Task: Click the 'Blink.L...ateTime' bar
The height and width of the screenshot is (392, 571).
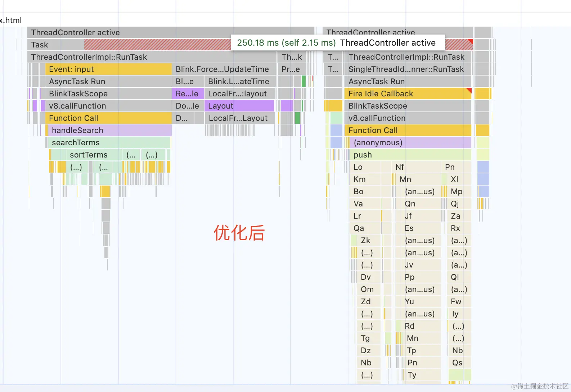Action: click(239, 81)
